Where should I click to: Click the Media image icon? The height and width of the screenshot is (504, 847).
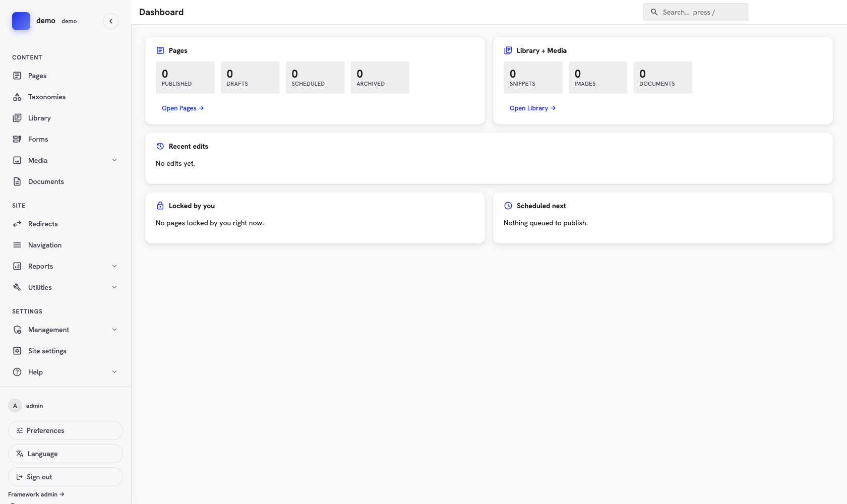pos(17,160)
